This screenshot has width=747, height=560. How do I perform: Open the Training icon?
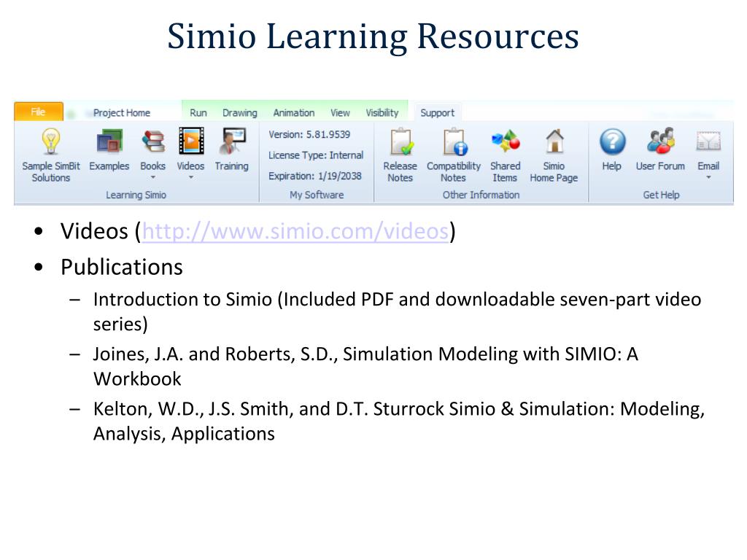pos(231,141)
